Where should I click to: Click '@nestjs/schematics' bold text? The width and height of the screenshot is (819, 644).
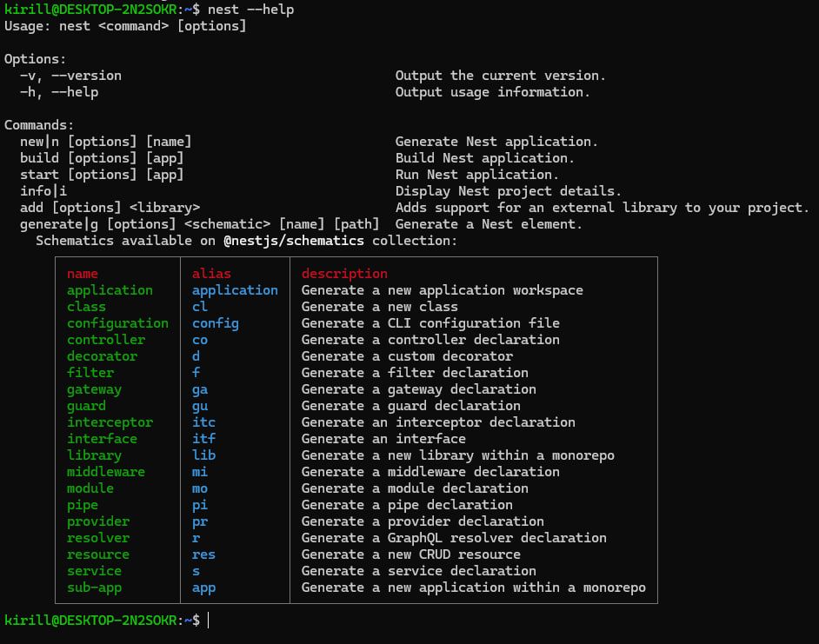click(294, 241)
